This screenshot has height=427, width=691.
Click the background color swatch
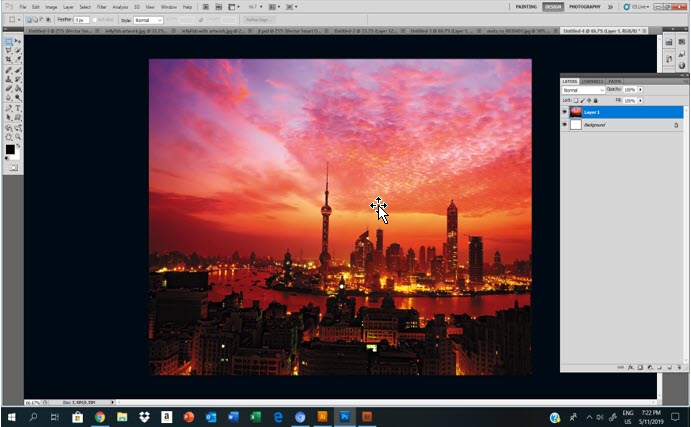(16, 156)
